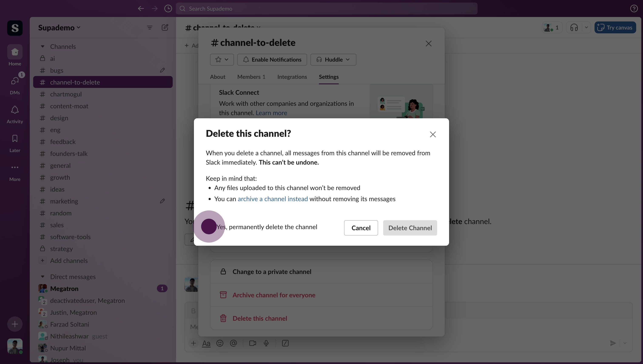Record an audio clip microphone icon
Image resolution: width=643 pixels, height=364 pixels.
click(x=266, y=343)
